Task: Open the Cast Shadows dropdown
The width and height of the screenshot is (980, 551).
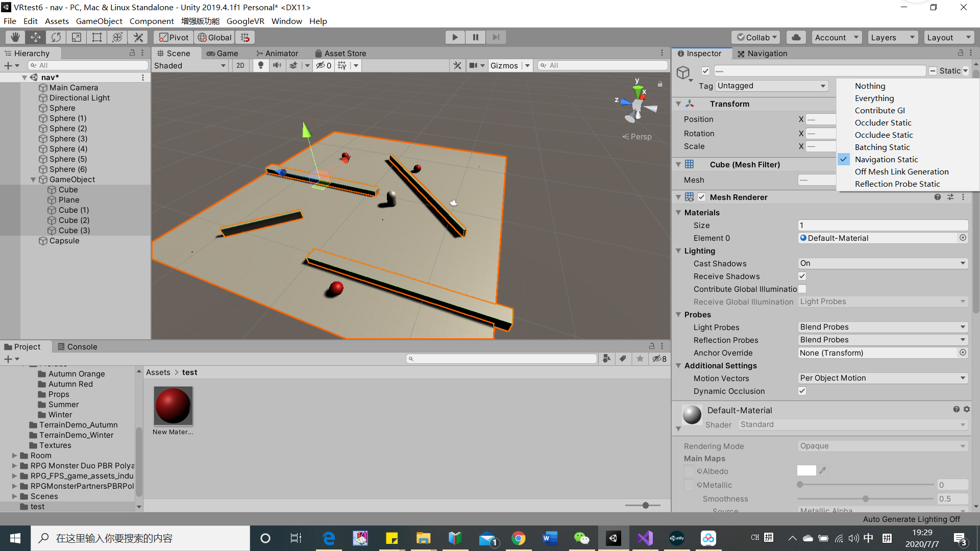Action: (883, 263)
